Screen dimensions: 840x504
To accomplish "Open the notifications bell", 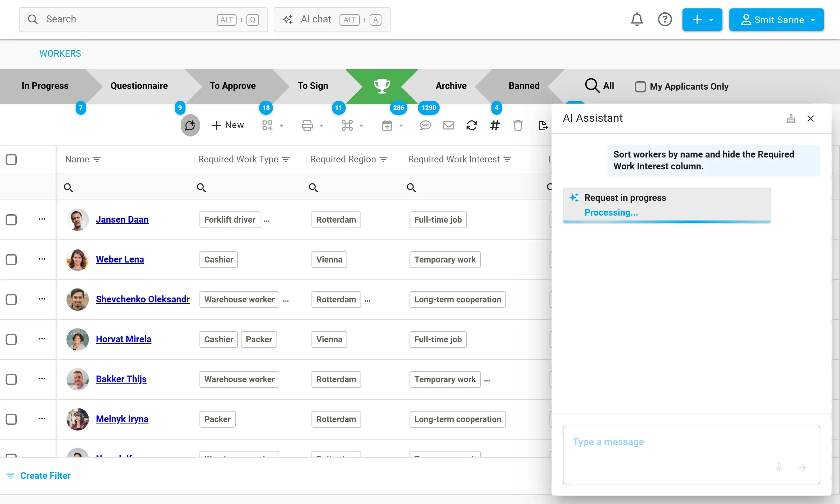I will tap(637, 20).
